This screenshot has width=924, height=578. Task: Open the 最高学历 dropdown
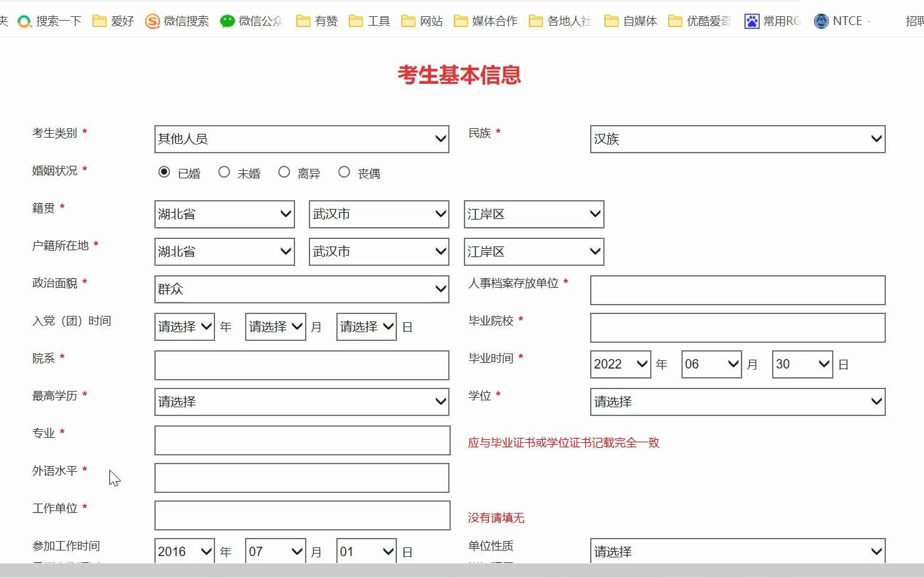click(x=301, y=402)
